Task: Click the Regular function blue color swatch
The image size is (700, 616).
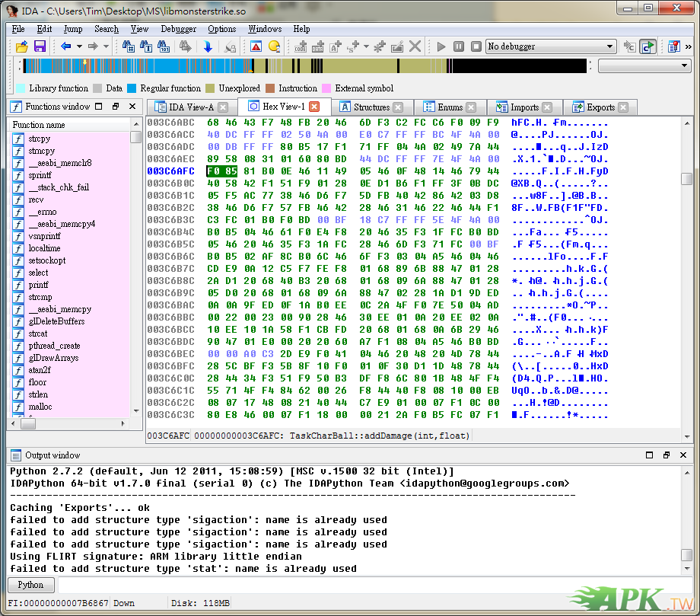Action: [x=132, y=88]
